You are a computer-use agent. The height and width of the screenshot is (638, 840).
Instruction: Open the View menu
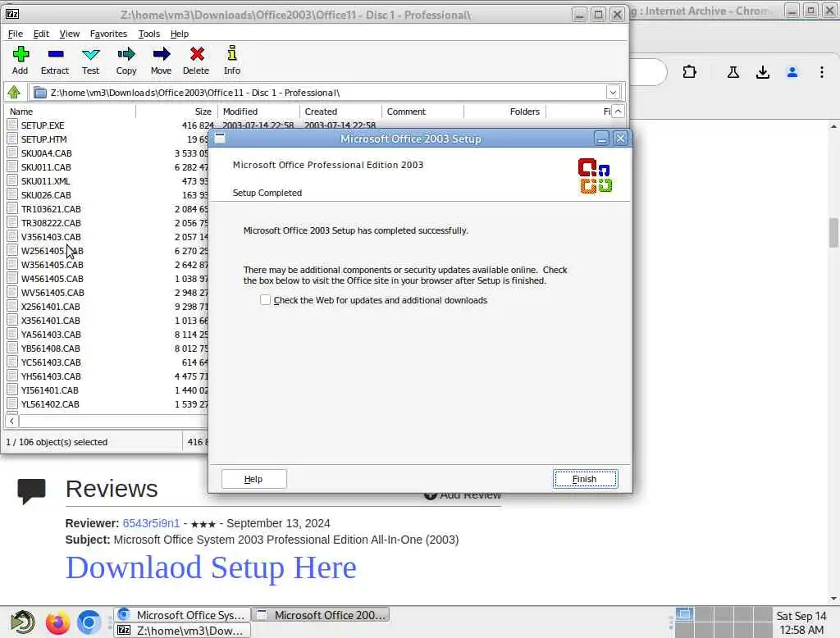[69, 34]
